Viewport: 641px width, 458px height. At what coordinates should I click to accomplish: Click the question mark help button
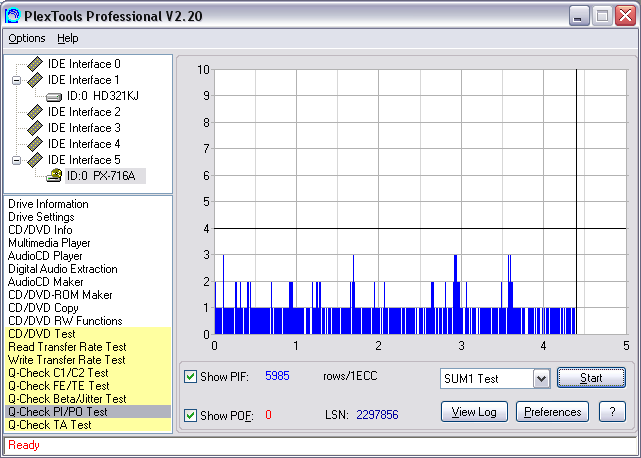[x=612, y=412]
